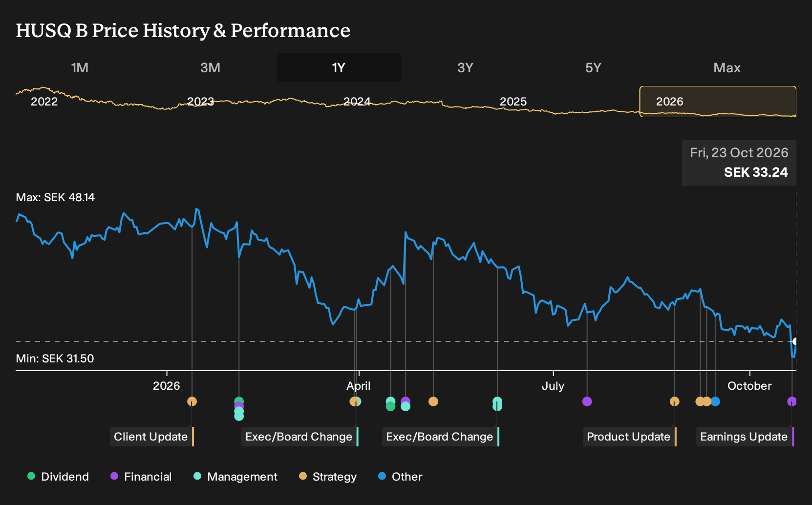The width and height of the screenshot is (812, 505).
Task: Select the purple Financial marker just after July
Action: click(587, 401)
